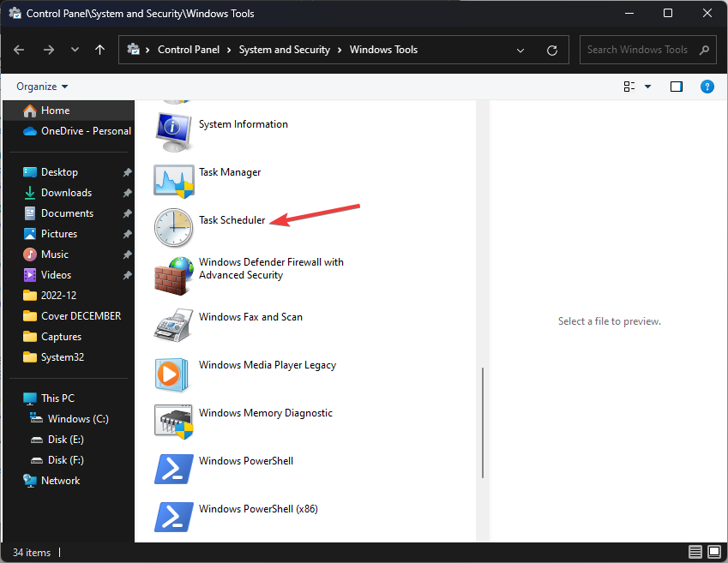Open the System32 folder in sidebar
Image resolution: width=728 pixels, height=563 pixels.
(x=63, y=357)
